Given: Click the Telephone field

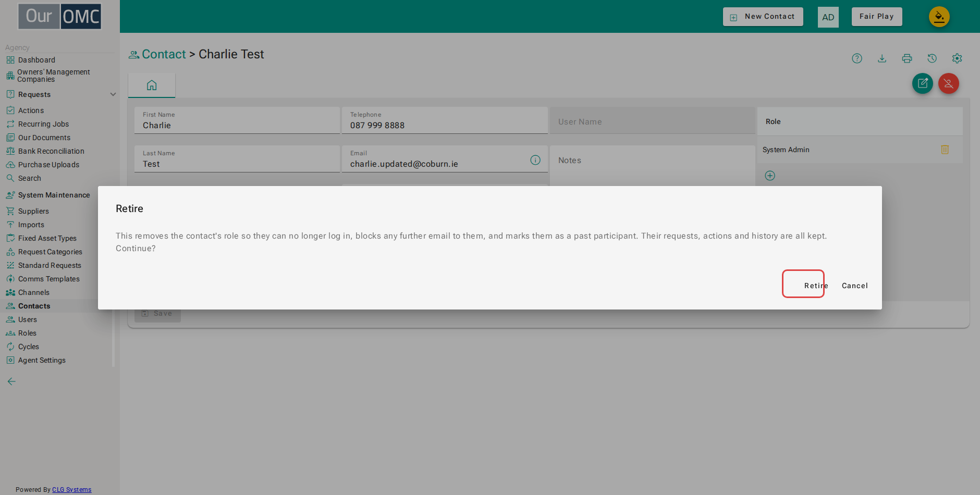Looking at the screenshot, I should pos(445,120).
